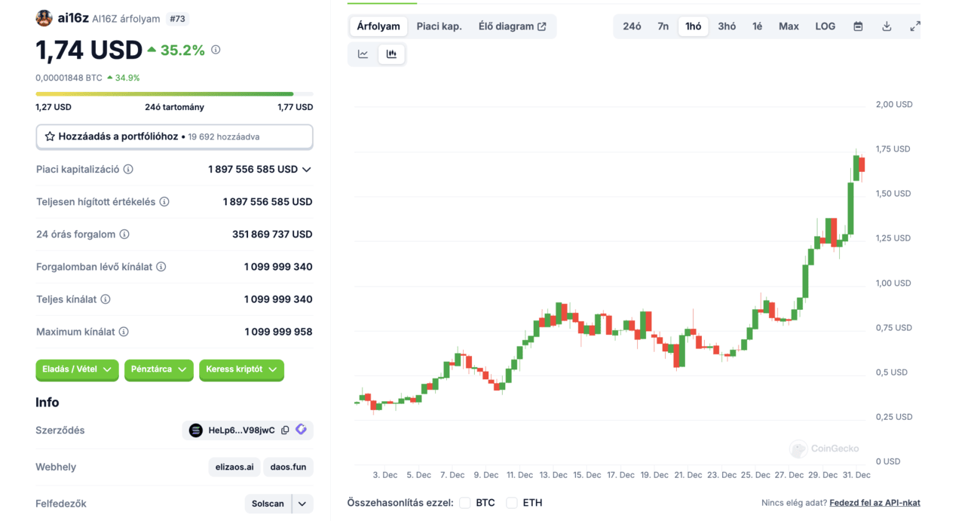
Task: Show info for Teljes kínálat
Action: point(106,299)
